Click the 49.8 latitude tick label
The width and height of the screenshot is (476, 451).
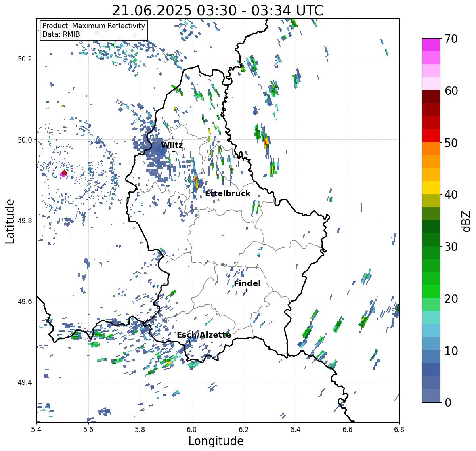tap(25, 220)
